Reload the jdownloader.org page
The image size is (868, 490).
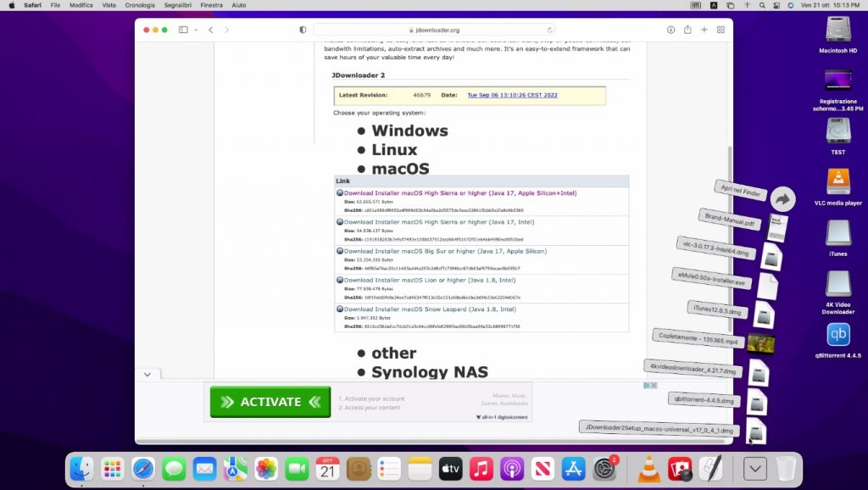click(x=549, y=30)
